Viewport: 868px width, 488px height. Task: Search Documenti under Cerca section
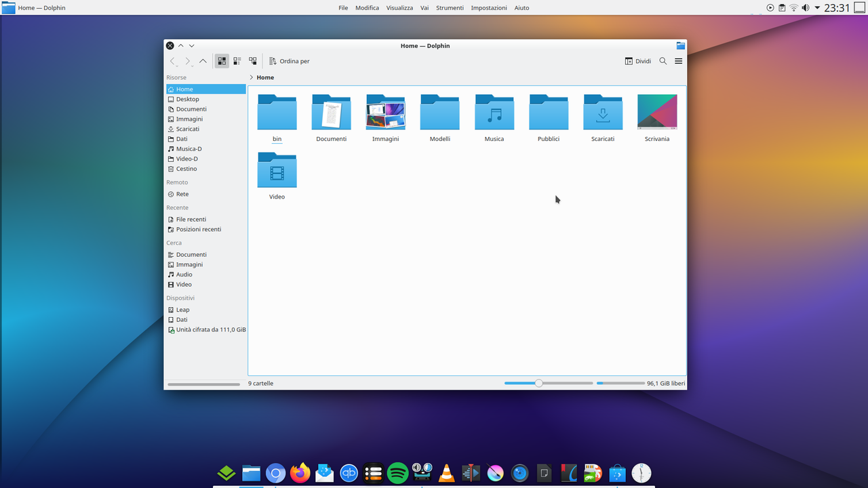pyautogui.click(x=205, y=255)
